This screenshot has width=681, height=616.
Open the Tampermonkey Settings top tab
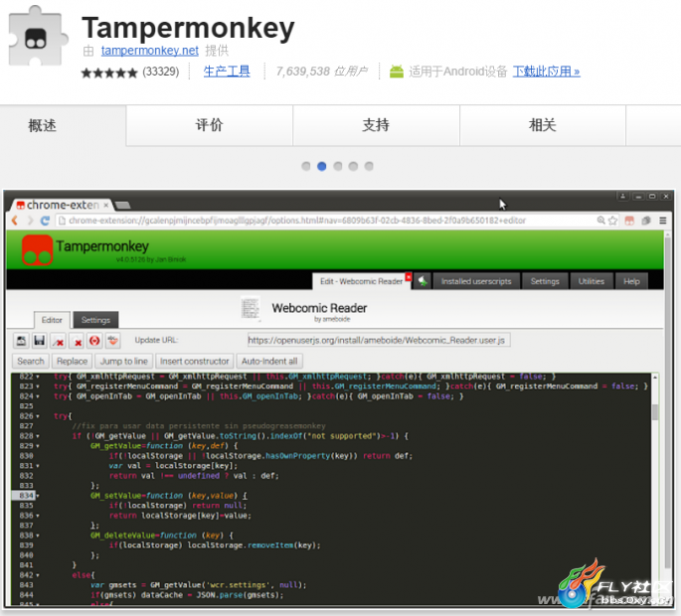(x=545, y=282)
